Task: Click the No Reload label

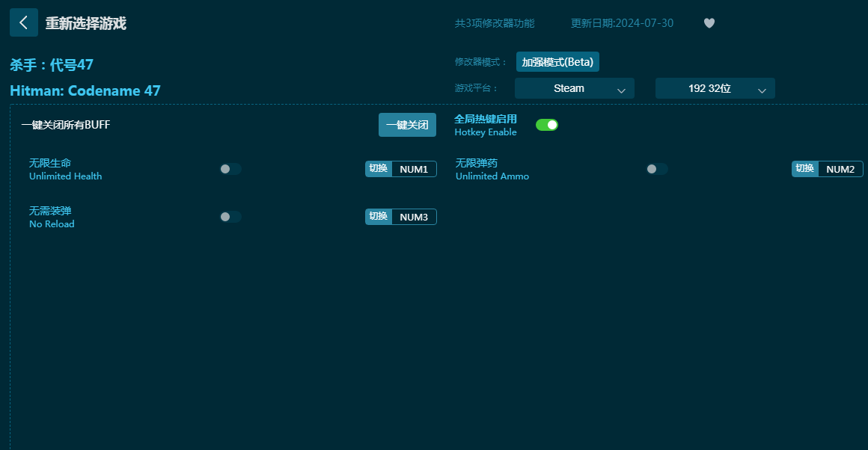Action: click(x=52, y=224)
